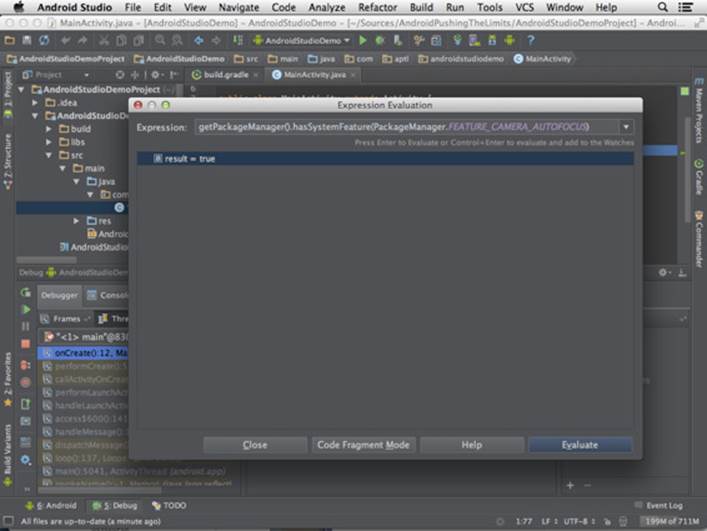Open the File menu

[x=133, y=7]
